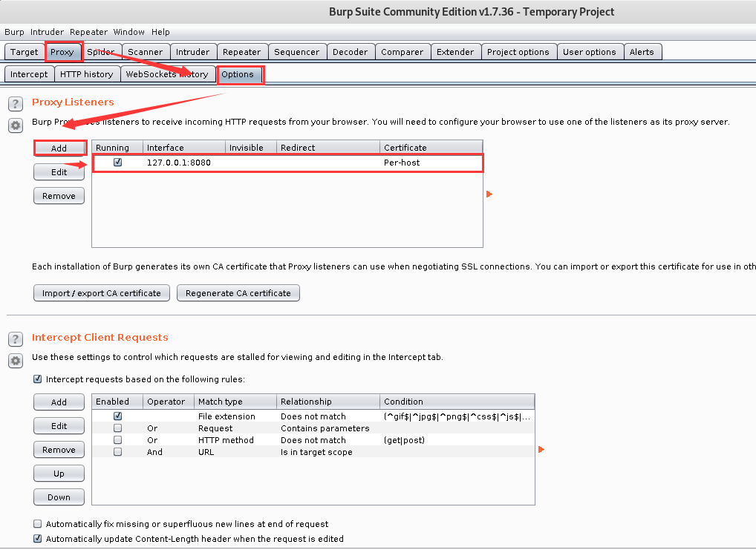Switch to the Sequencer tab
The image size is (756, 550).
coord(296,52)
